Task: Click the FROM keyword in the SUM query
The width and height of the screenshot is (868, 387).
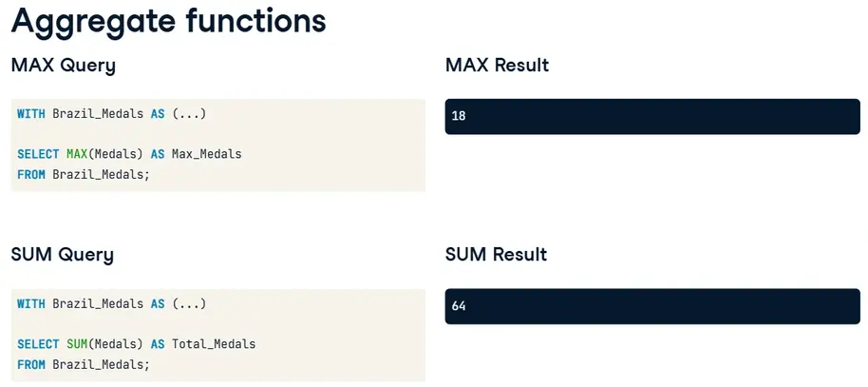Action: coord(31,364)
